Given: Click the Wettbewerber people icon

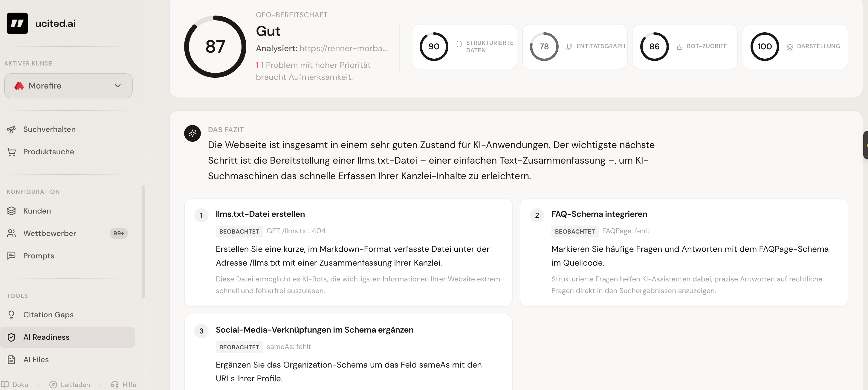Looking at the screenshot, I should 11,233.
